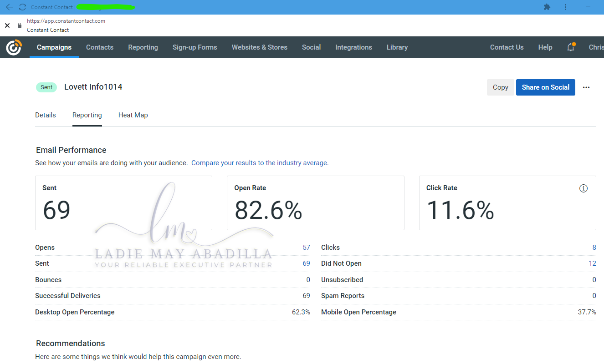Open the Reporting nav menu
This screenshot has height=364, width=604.
pyautogui.click(x=143, y=47)
